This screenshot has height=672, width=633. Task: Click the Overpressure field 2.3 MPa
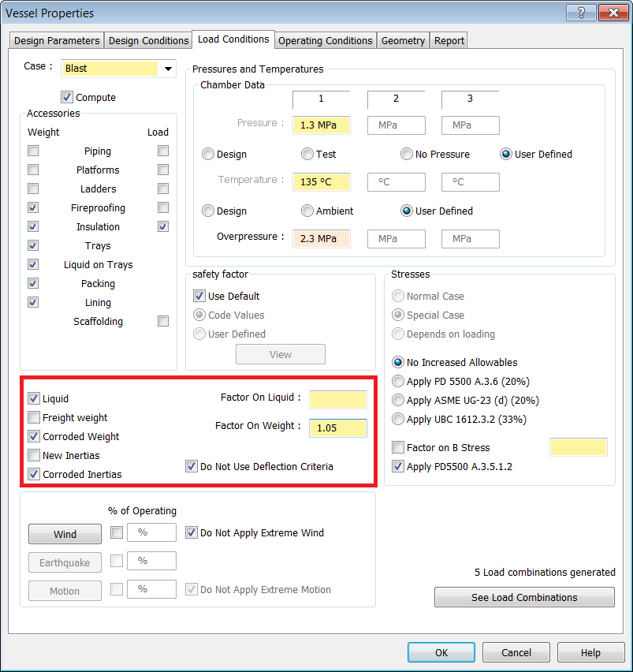(322, 239)
